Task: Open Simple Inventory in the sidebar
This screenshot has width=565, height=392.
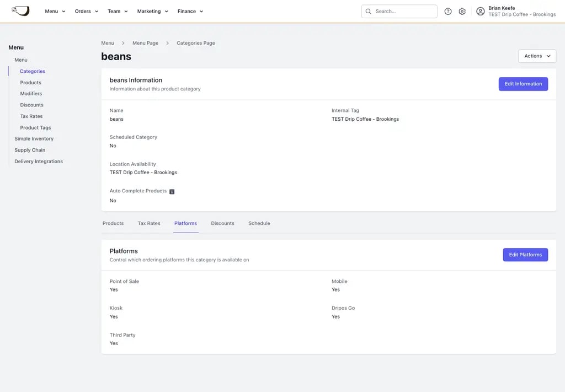Action: [34, 138]
